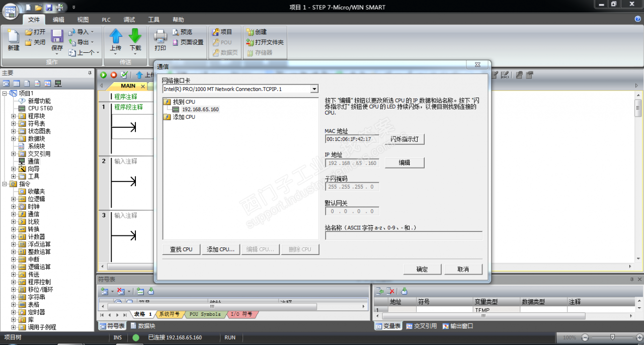Screen dimensions: 644x345
Task: Select the 通信 item under 项目1
Action: pos(33,161)
